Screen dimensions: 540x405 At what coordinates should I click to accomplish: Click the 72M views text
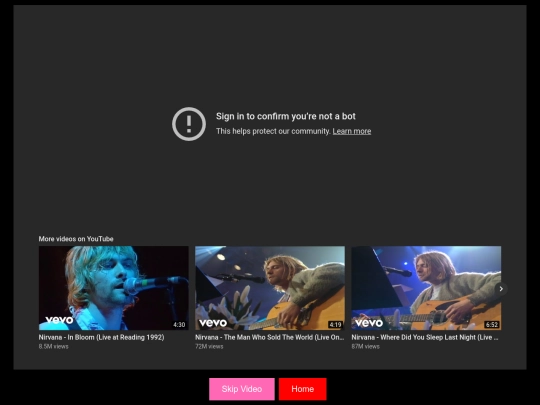click(209, 346)
